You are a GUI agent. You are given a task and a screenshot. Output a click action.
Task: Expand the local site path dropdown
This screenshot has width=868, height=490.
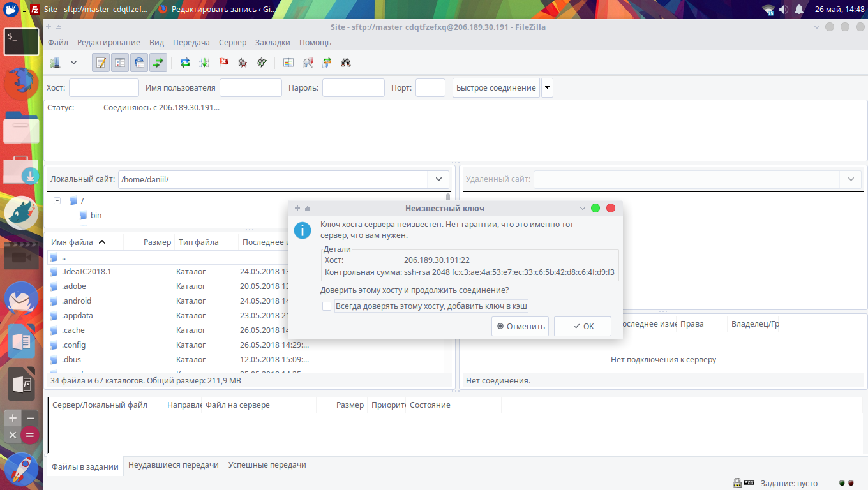[438, 179]
